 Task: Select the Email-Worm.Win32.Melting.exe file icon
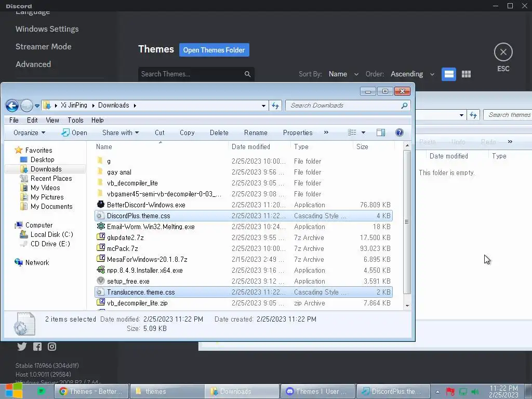click(x=100, y=227)
